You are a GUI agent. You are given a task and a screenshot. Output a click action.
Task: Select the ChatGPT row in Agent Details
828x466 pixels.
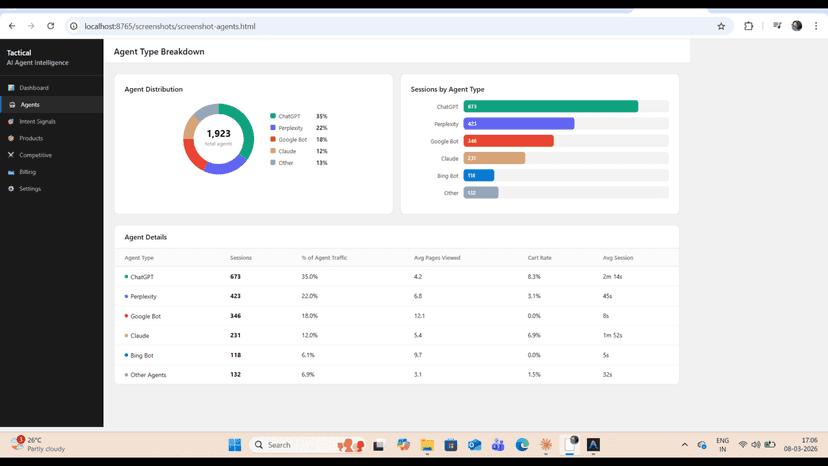pos(397,276)
